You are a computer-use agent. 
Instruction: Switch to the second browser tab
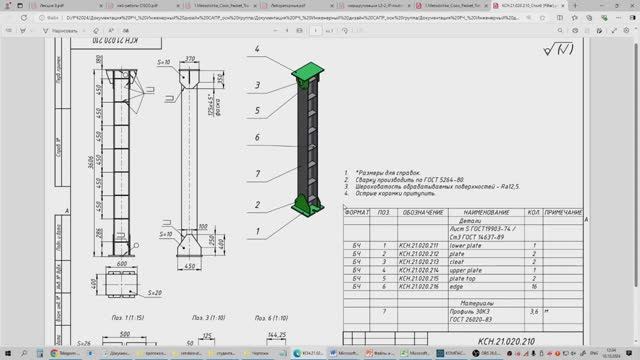click(143, 6)
